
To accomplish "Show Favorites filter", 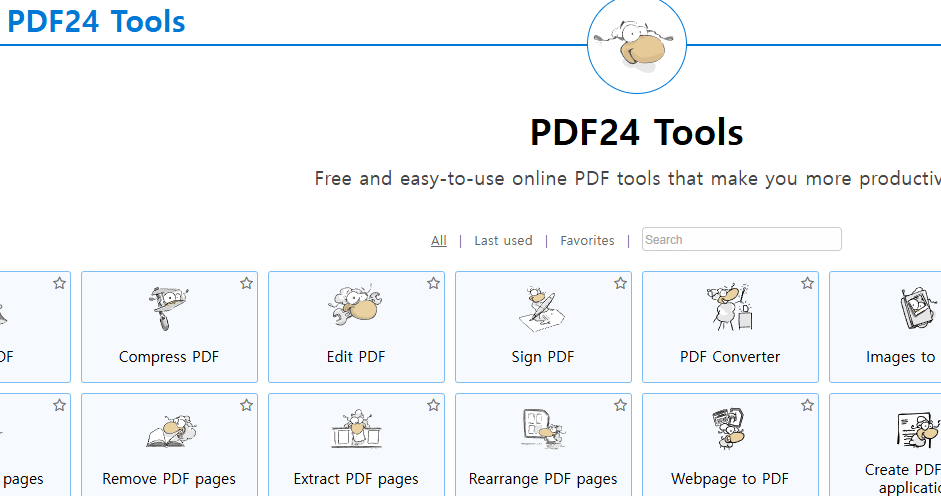I will pyautogui.click(x=587, y=240).
